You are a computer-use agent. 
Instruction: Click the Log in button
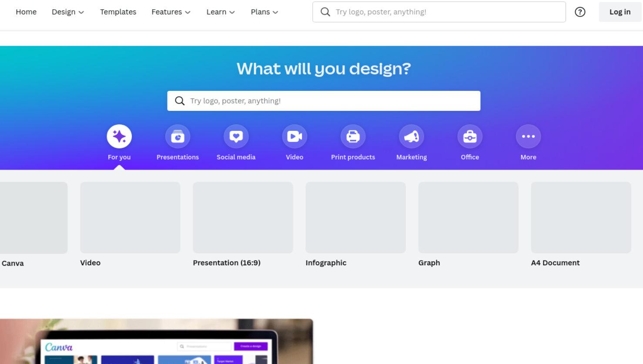[620, 12]
